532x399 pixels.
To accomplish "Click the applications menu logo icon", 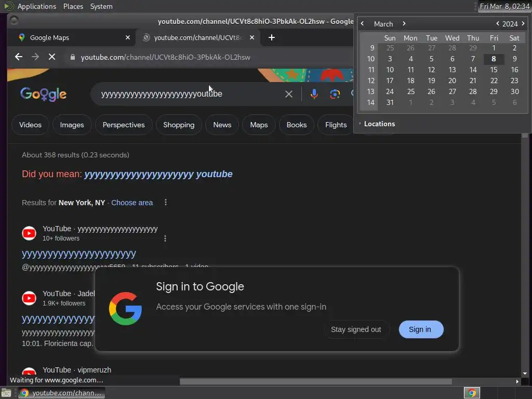I will pyautogui.click(x=9, y=6).
